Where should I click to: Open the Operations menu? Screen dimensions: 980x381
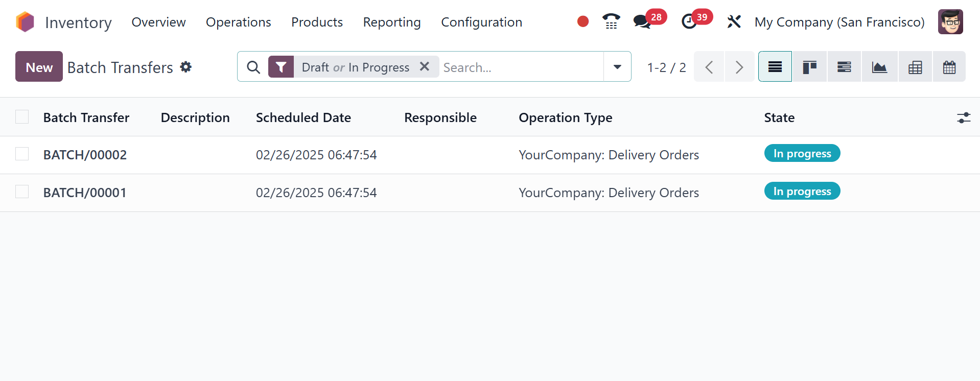238,22
